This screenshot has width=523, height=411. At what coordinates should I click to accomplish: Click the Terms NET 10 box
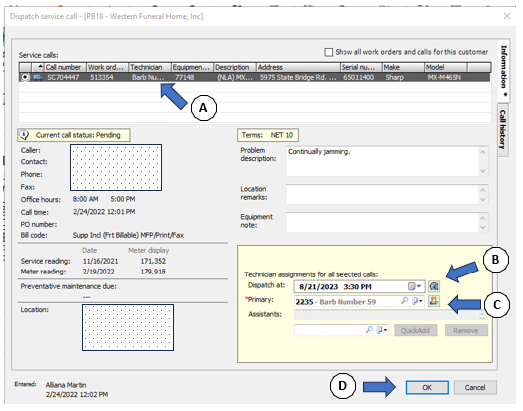point(268,135)
